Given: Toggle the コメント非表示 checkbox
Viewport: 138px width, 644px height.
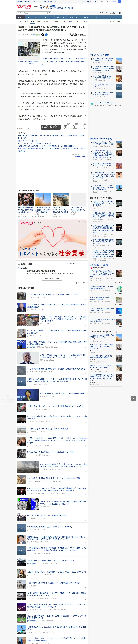Looking at the screenshot, I should click(x=75, y=283).
